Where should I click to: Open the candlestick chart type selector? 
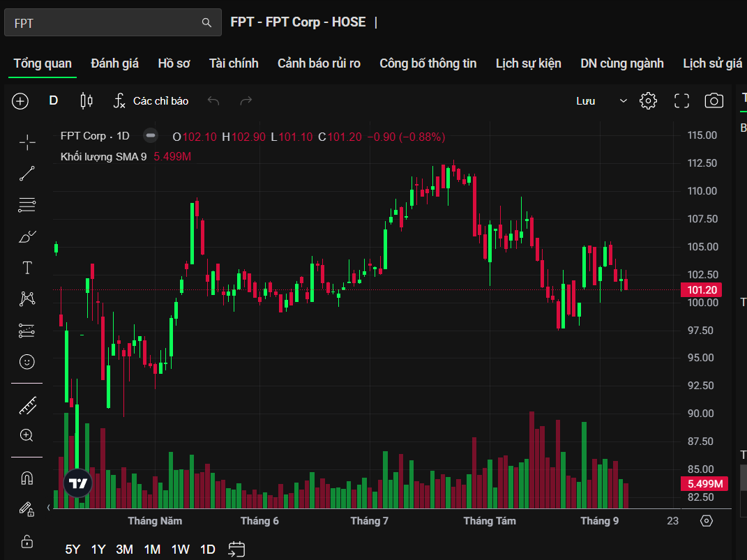click(x=86, y=101)
